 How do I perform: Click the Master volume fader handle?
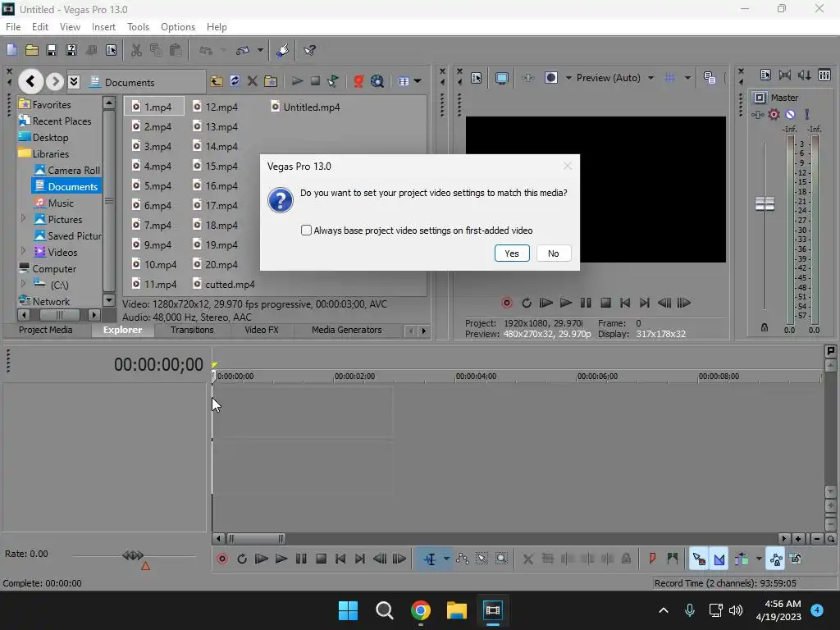click(x=765, y=203)
